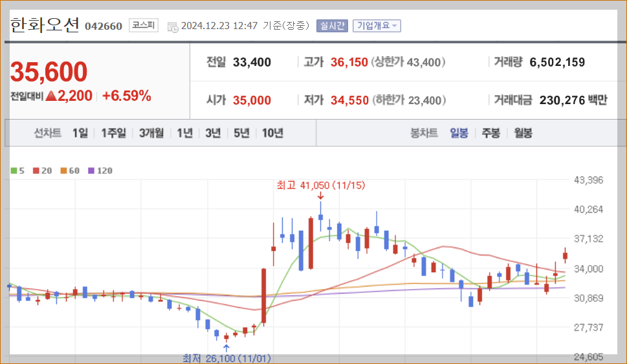Click the 선차트 label
This screenshot has width=627, height=364.
(x=48, y=133)
